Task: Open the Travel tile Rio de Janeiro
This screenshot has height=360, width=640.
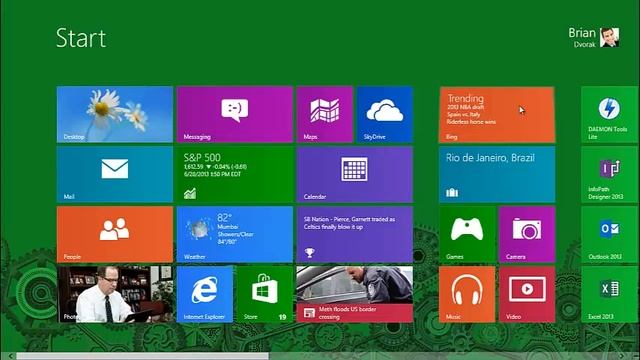Action: point(497,174)
